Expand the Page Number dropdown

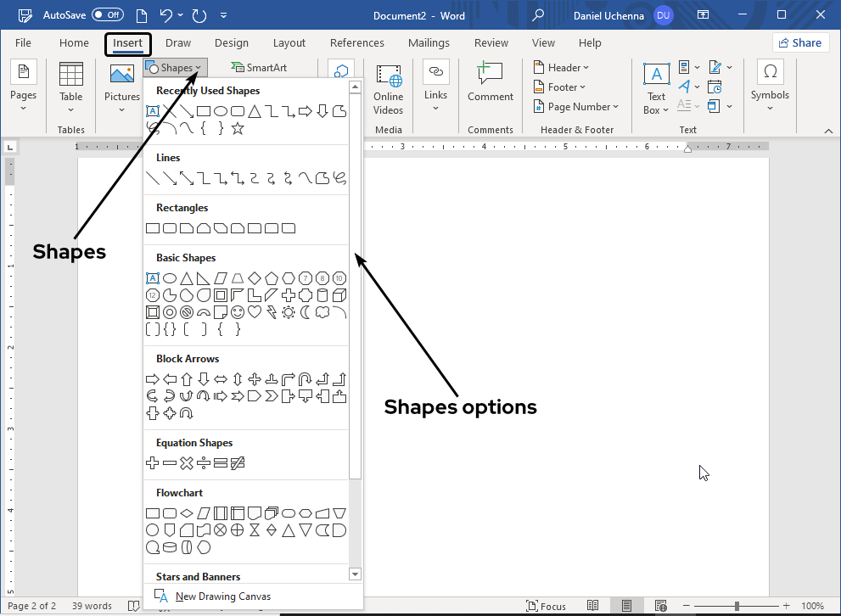[x=576, y=107]
